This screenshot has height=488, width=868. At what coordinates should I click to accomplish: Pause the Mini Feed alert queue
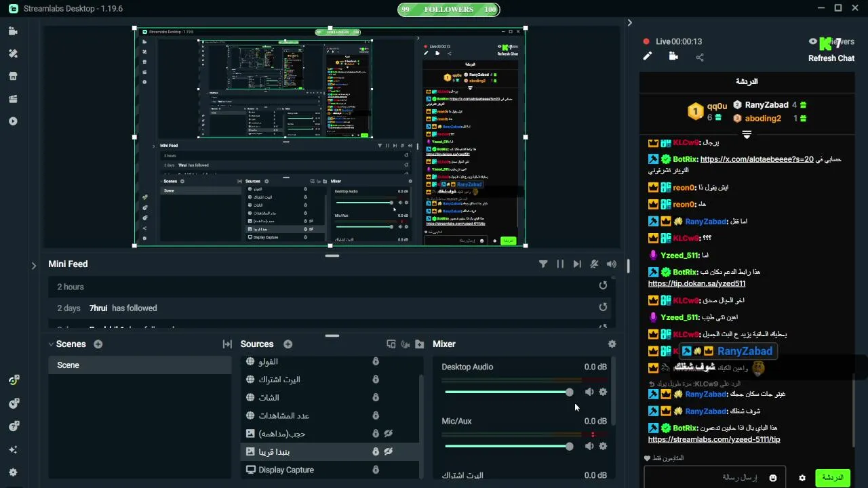[x=560, y=264]
